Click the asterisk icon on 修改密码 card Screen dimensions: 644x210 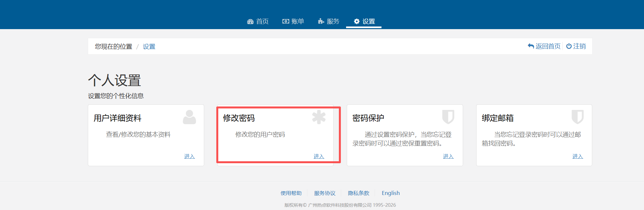tap(319, 117)
